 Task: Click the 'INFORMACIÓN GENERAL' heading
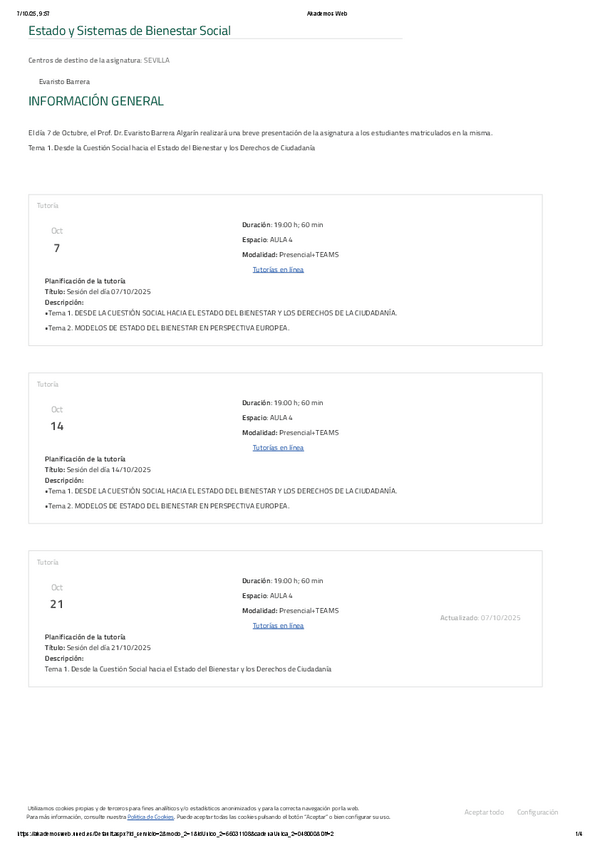coord(96,102)
